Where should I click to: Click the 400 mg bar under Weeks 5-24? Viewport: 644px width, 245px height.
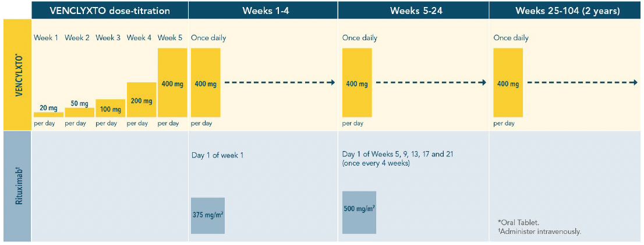coord(357,83)
